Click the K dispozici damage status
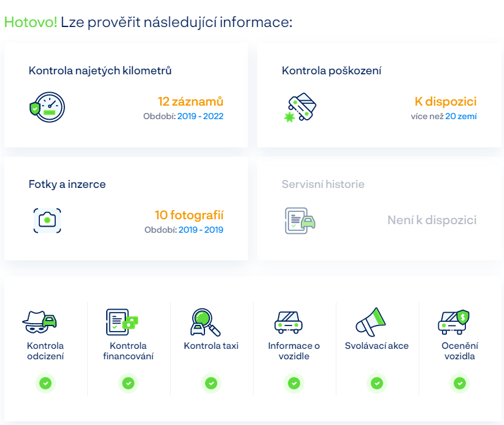Viewport: 504px width, 425px height. tap(446, 101)
